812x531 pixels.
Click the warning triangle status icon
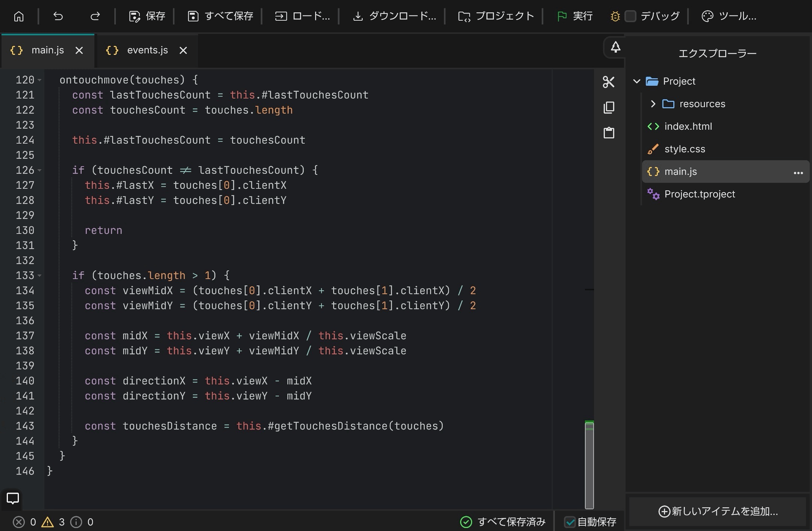(x=48, y=522)
